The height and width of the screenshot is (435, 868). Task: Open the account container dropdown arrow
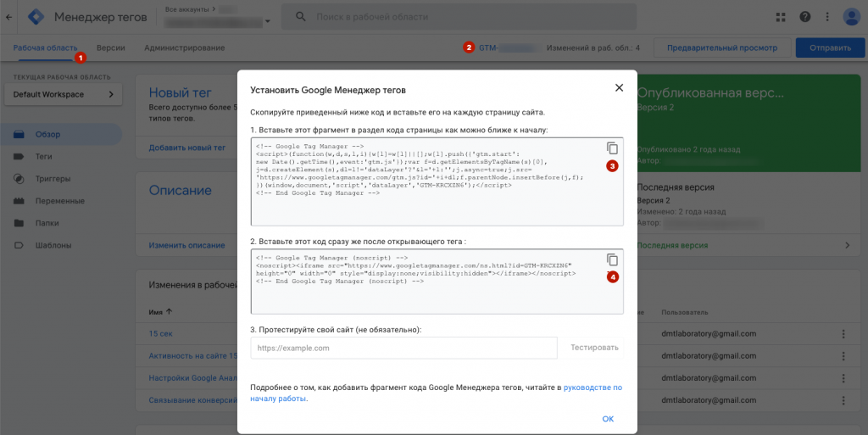267,21
